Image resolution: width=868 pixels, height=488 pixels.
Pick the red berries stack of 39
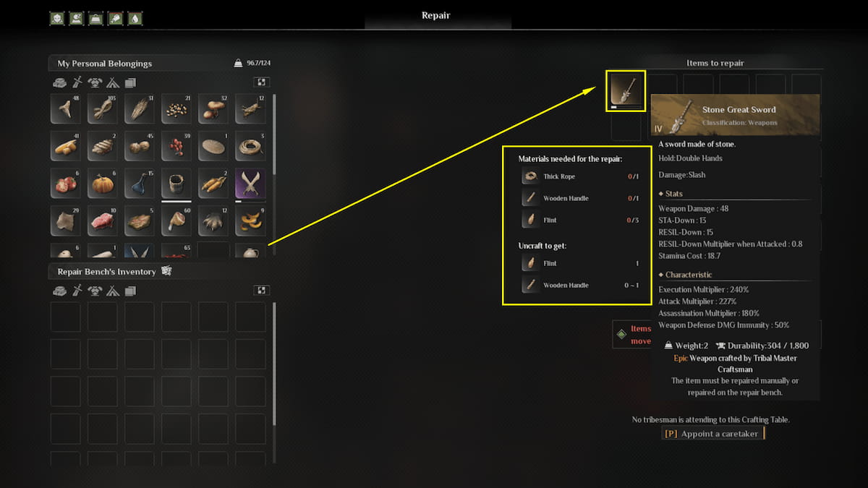(x=176, y=146)
